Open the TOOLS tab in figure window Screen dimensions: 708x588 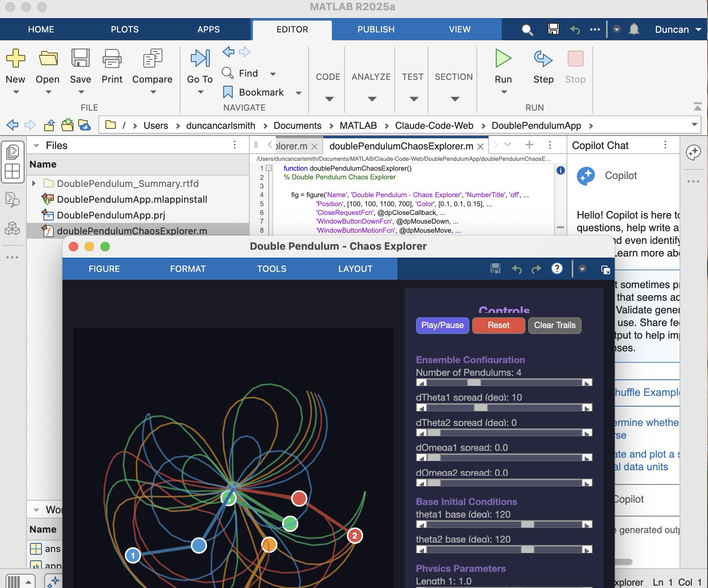271,269
